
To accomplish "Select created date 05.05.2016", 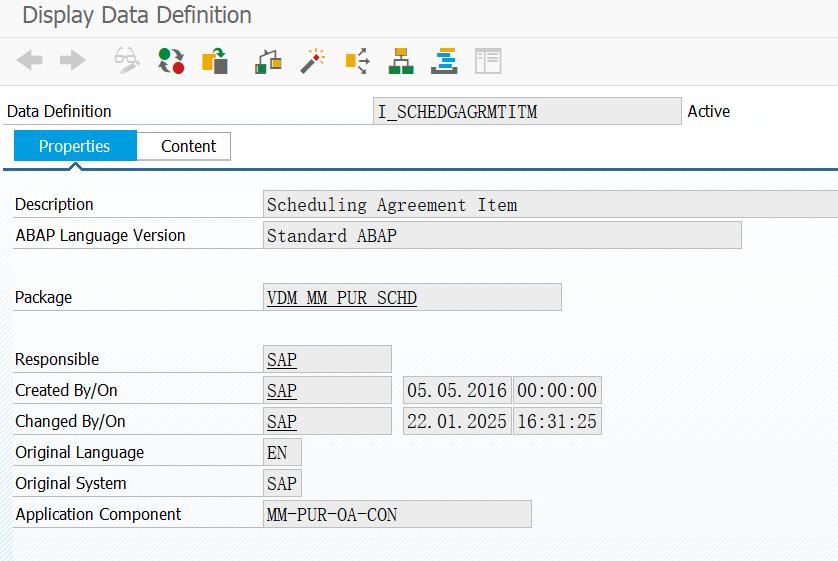I will point(457,390).
